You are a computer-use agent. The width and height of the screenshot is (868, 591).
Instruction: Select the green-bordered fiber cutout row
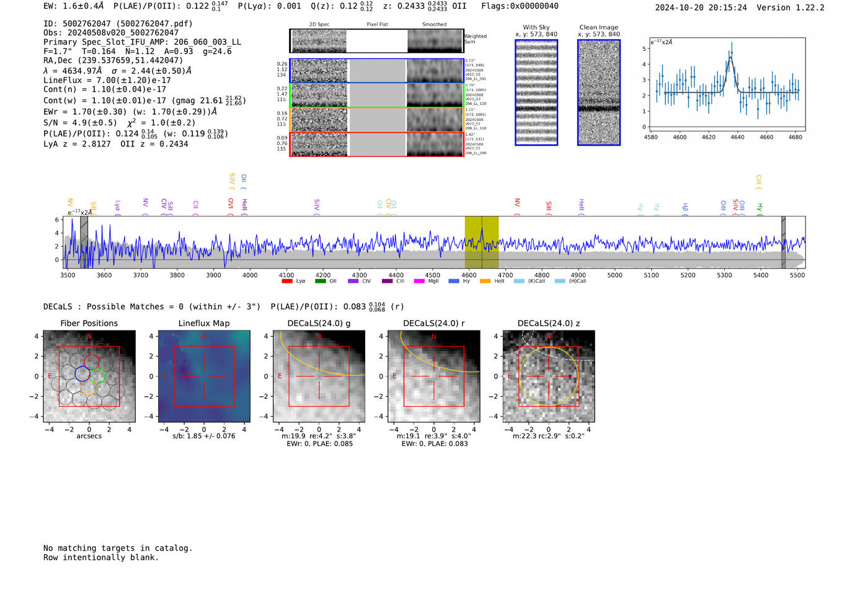(x=376, y=95)
